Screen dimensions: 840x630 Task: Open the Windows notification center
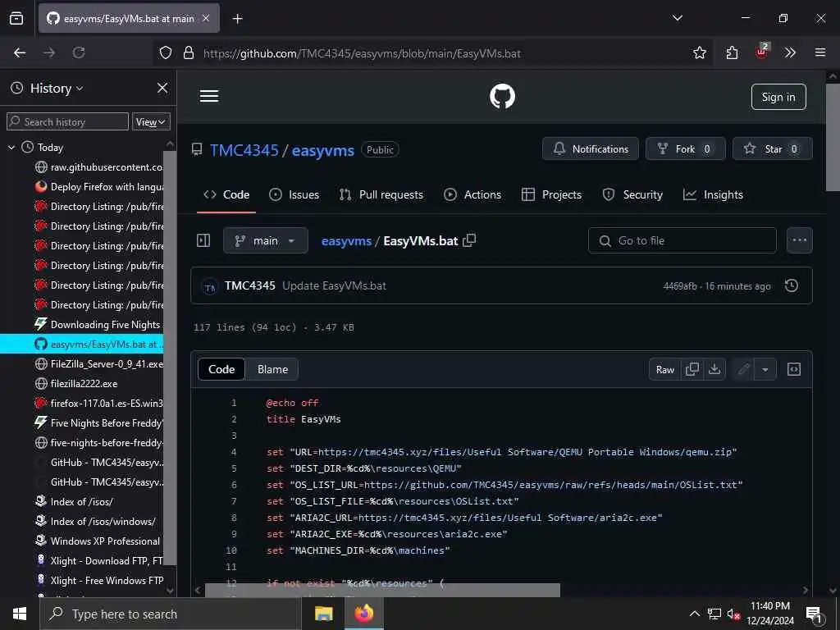click(x=815, y=614)
